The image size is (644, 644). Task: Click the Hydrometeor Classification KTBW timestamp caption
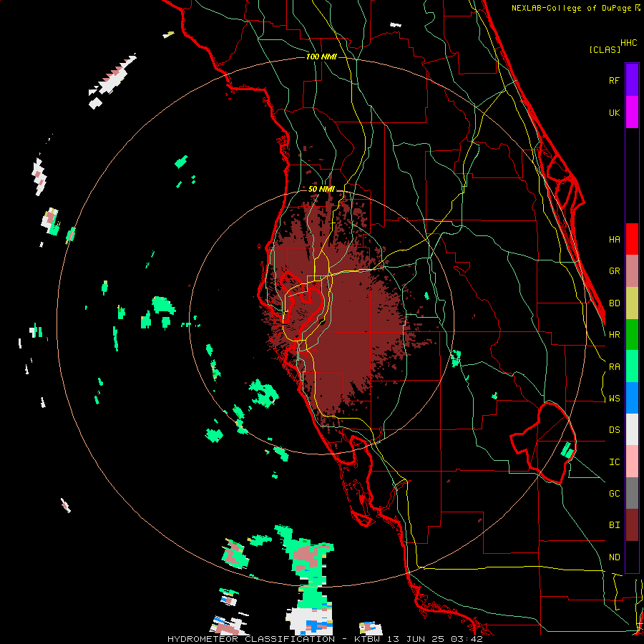point(325,639)
